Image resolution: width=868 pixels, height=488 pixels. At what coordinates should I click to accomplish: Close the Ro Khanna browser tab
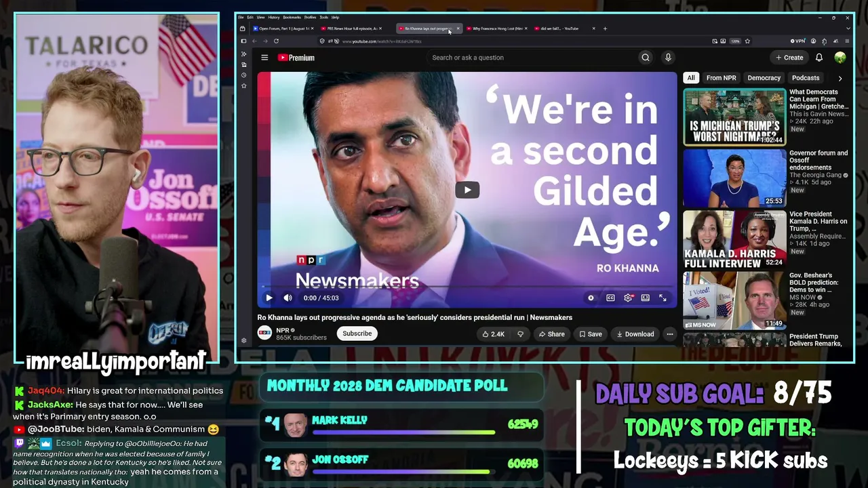(458, 28)
